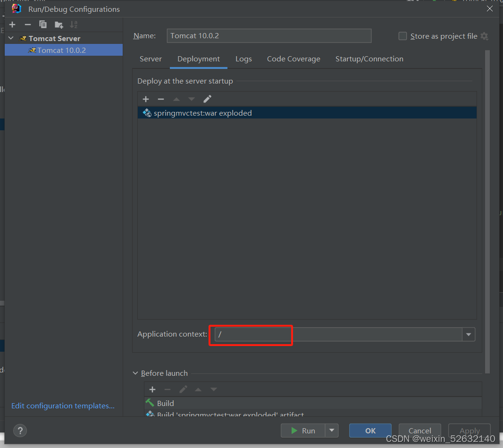This screenshot has width=503, height=448.
Task: Enable Store as project file checkbox
Action: 402,36
